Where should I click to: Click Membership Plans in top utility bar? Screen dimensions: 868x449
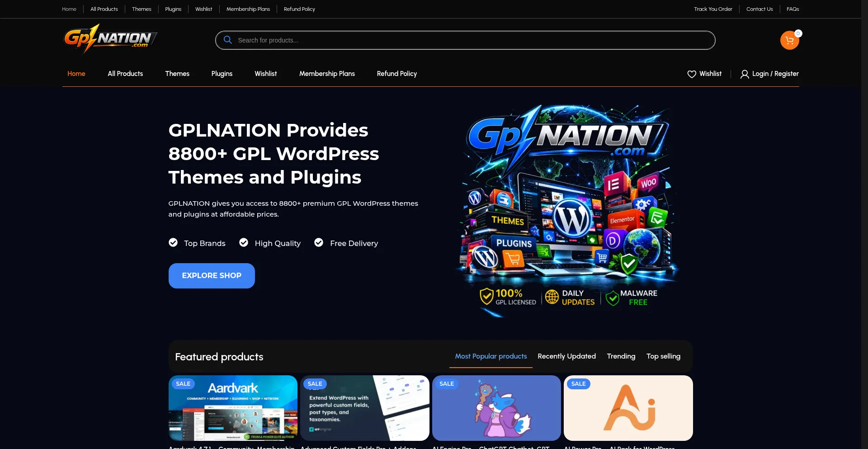248,9
